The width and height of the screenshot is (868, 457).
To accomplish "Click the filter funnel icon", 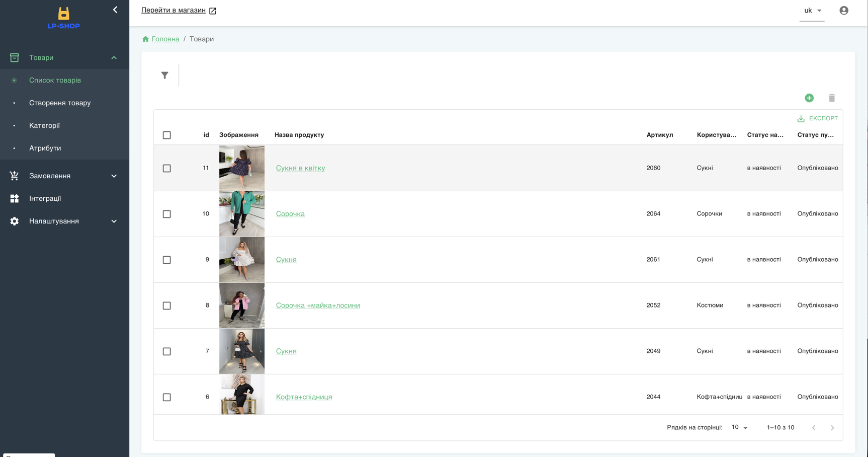I will pyautogui.click(x=164, y=75).
